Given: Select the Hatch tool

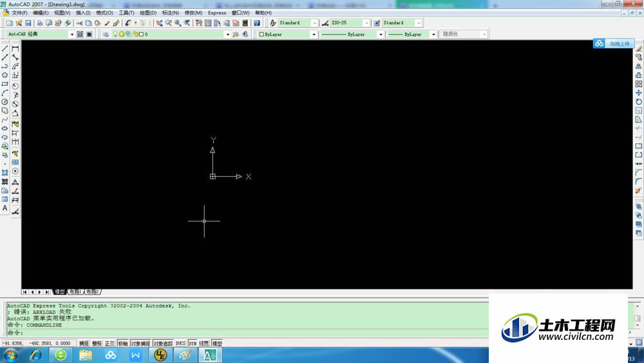Looking at the screenshot, I should pos(5,173).
